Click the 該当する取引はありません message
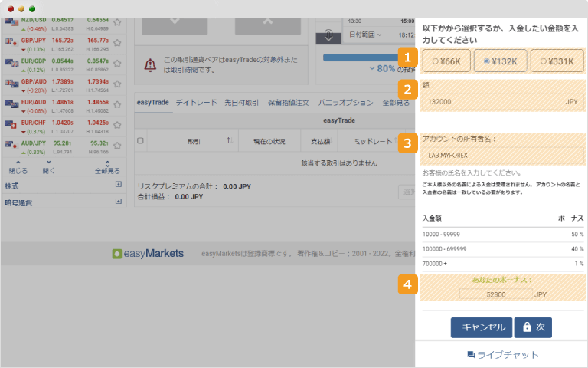The height and width of the screenshot is (368, 588). (339, 163)
